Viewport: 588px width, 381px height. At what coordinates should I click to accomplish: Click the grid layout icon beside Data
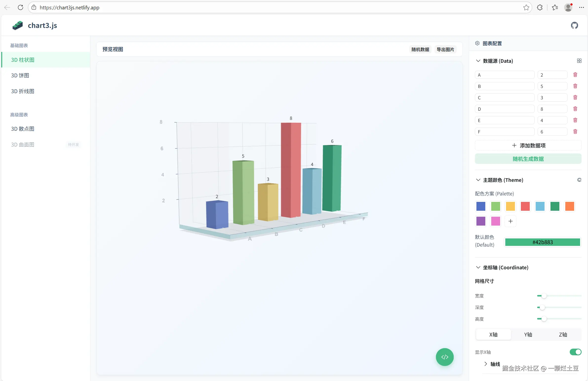point(579,61)
